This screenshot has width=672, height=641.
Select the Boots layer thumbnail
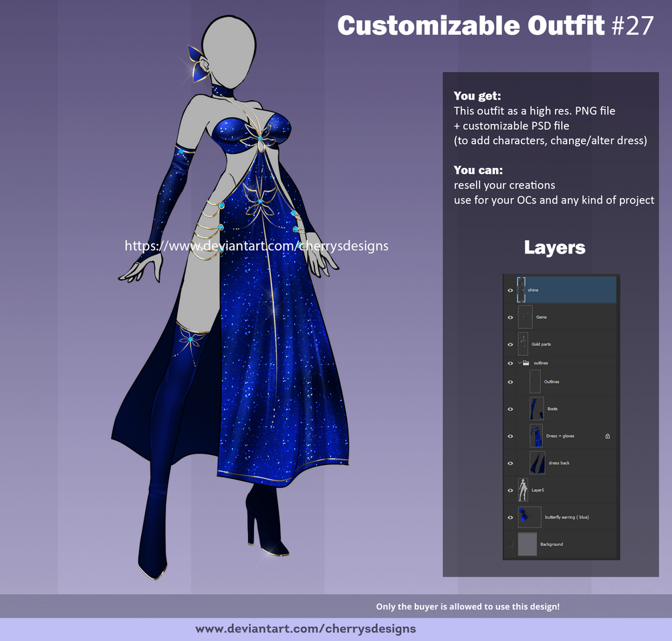pyautogui.click(x=536, y=409)
